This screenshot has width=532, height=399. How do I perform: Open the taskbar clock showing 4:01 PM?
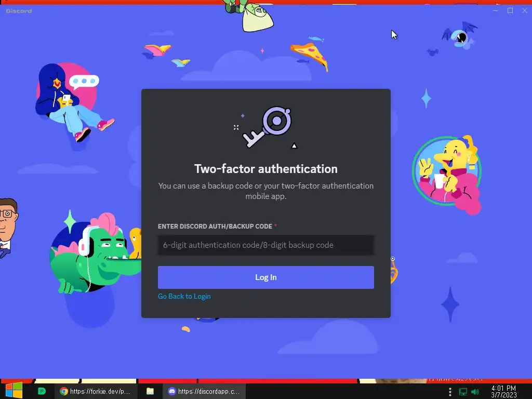point(503,392)
